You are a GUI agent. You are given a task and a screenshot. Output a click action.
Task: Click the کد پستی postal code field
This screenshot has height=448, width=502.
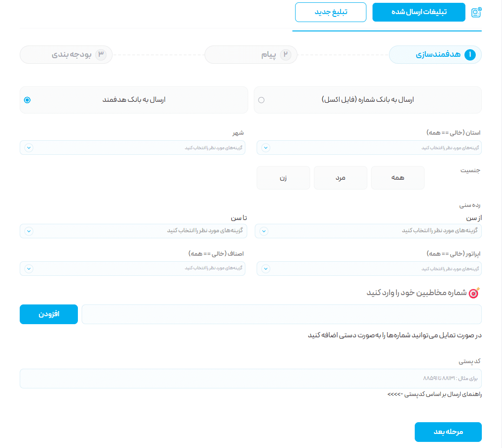pyautogui.click(x=251, y=378)
